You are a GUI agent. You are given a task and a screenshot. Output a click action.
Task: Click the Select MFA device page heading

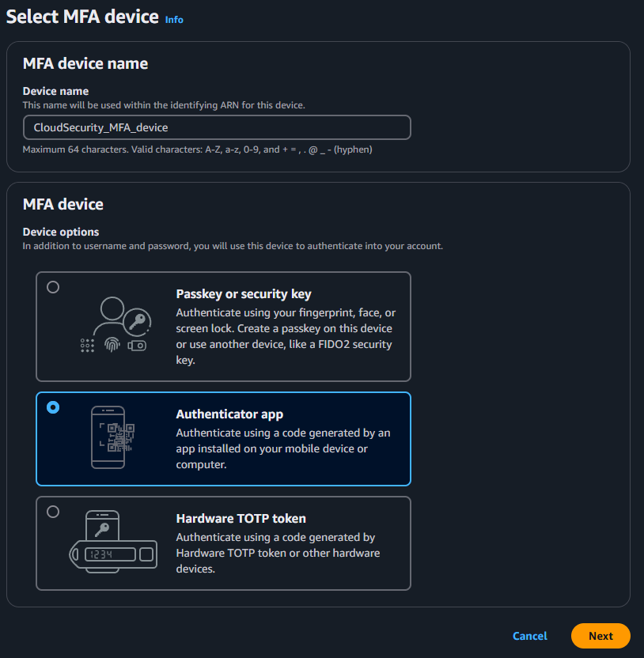(82, 17)
